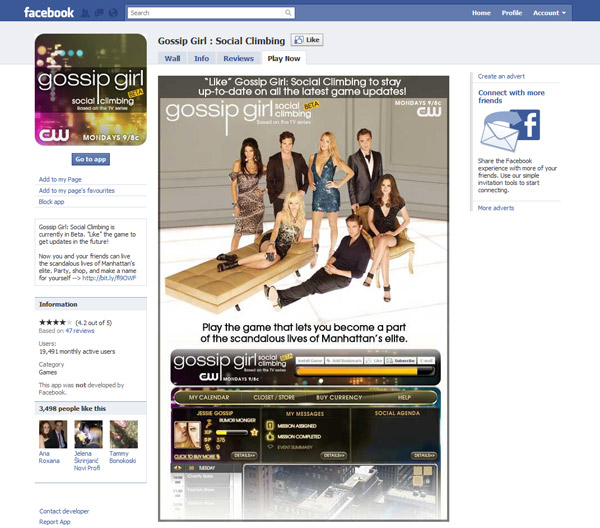
Task: Click the XP progress bar
Action: [x=232, y=432]
